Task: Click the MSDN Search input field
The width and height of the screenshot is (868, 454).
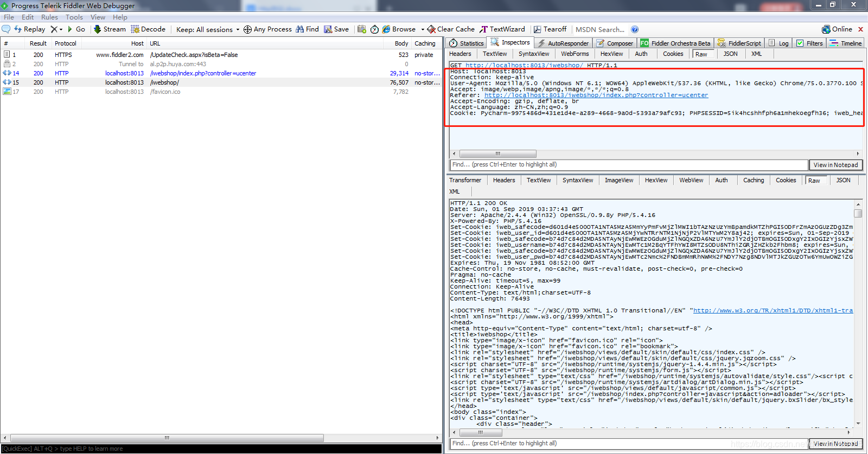Action: click(x=600, y=29)
